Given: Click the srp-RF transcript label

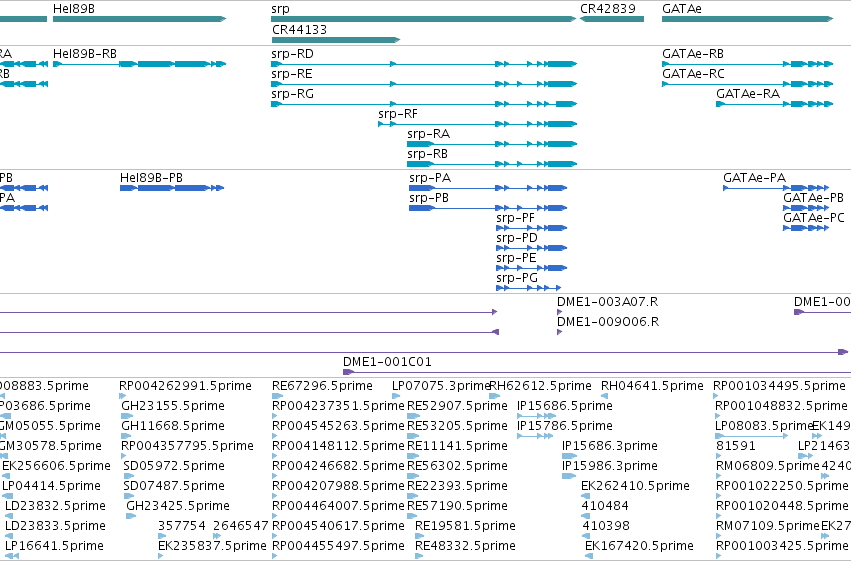Looking at the screenshot, I should pos(398,114).
